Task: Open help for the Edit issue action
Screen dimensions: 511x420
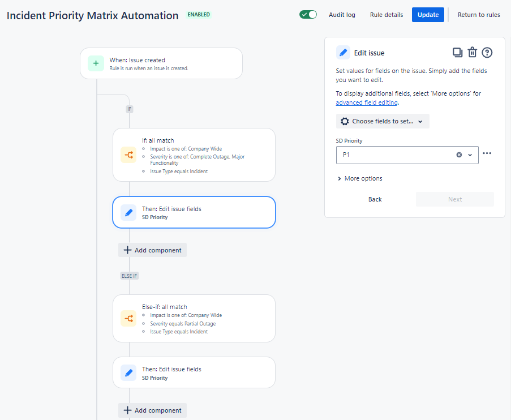Action: pyautogui.click(x=487, y=52)
